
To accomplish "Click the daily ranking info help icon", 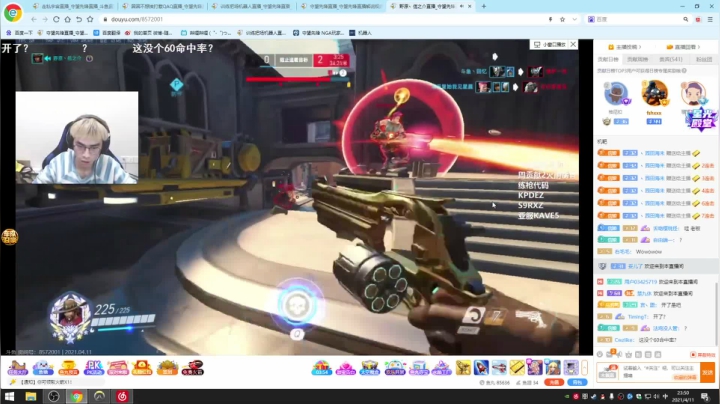I will (x=684, y=71).
